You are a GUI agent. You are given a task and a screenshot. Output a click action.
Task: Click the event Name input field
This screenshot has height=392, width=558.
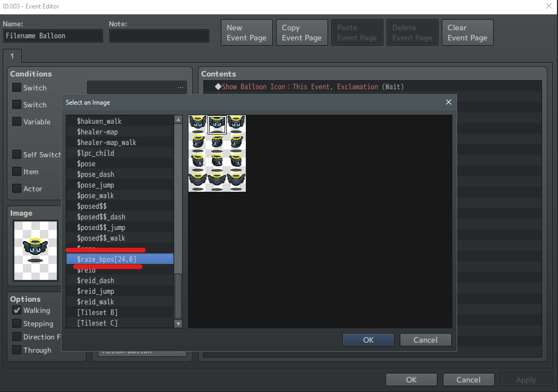tap(53, 36)
